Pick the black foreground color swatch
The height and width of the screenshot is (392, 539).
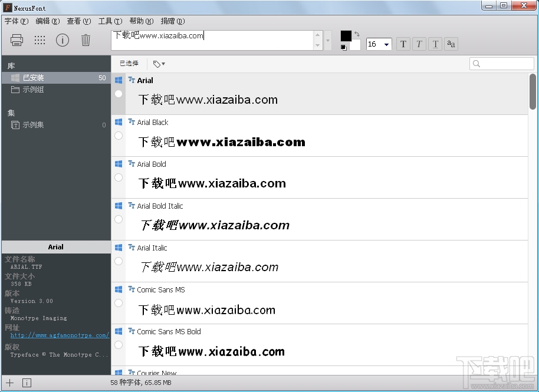[346, 36]
